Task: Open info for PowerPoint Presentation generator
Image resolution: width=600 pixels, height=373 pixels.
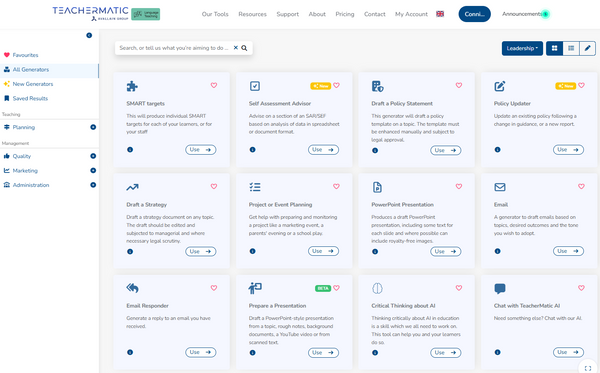Action: point(375,251)
